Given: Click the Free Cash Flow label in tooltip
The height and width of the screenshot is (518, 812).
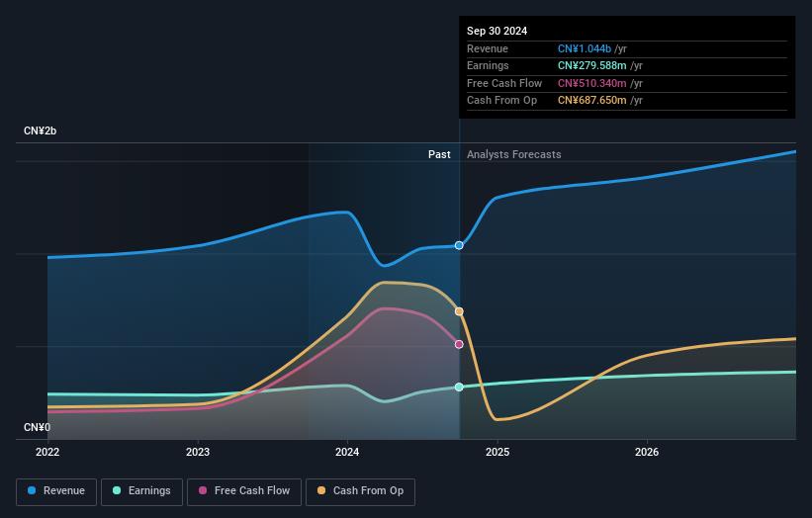Looking at the screenshot, I should click(x=504, y=83).
